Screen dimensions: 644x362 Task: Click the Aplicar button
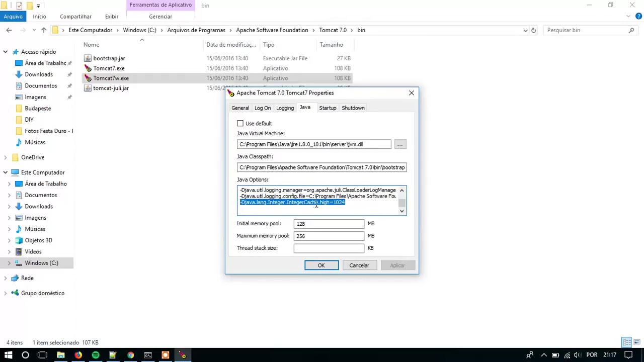pos(397,265)
